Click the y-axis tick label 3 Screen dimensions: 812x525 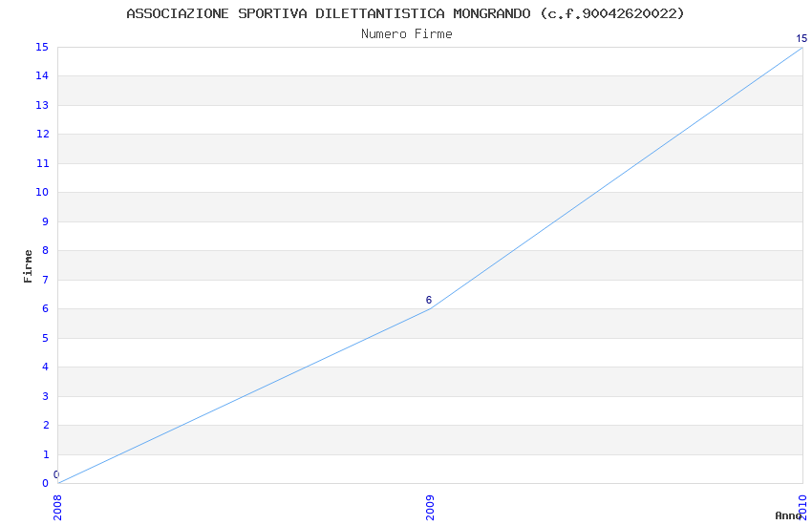[x=46, y=396]
